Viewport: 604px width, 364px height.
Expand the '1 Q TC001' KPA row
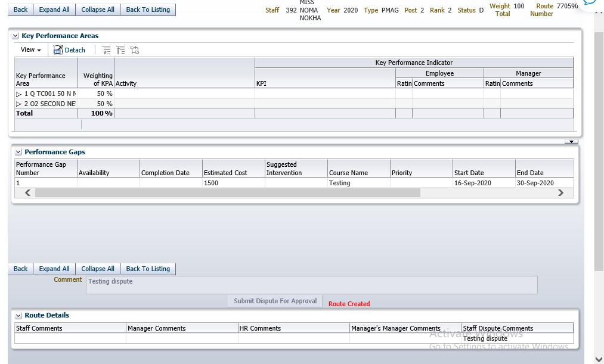(x=18, y=94)
